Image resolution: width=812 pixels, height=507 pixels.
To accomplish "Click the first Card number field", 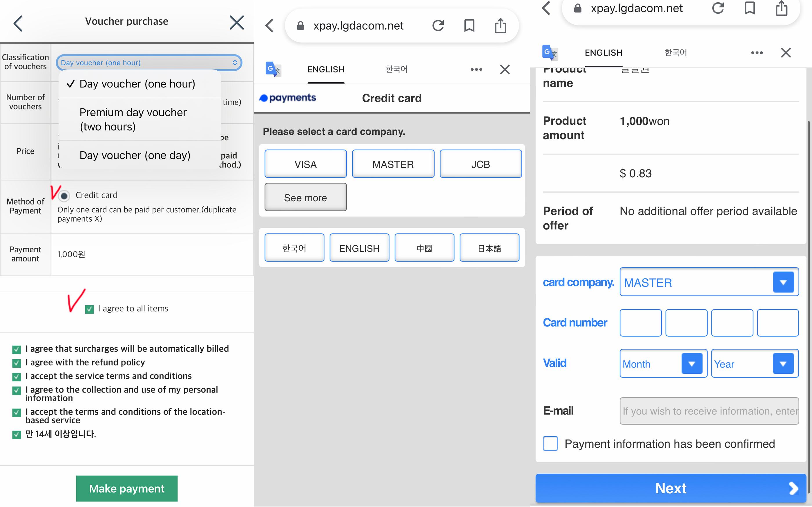I will click(x=640, y=322).
